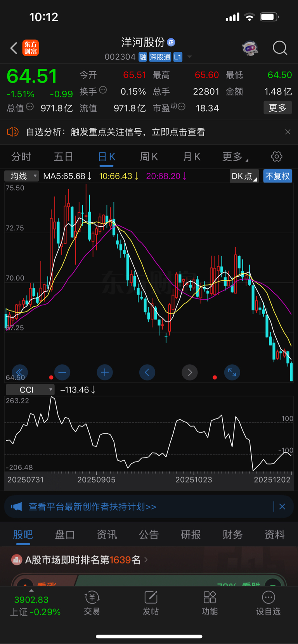Open chart settings gear icon

pyautogui.click(x=277, y=157)
